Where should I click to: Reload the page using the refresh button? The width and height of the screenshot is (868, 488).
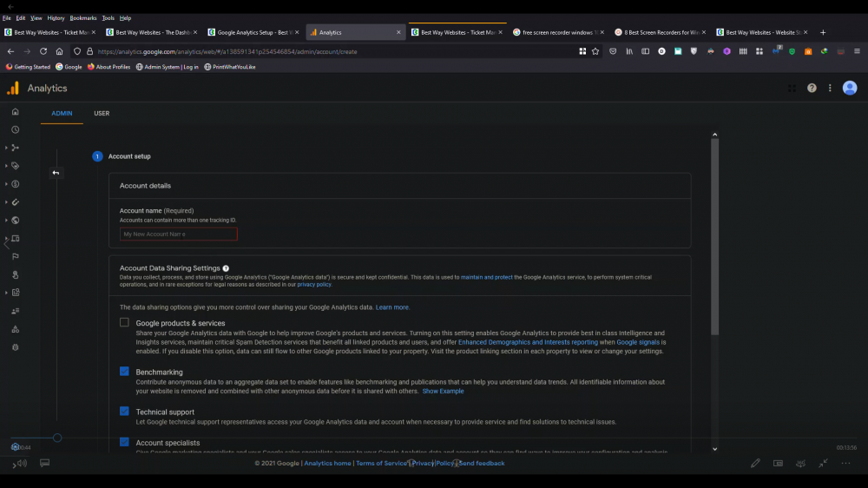(43, 51)
